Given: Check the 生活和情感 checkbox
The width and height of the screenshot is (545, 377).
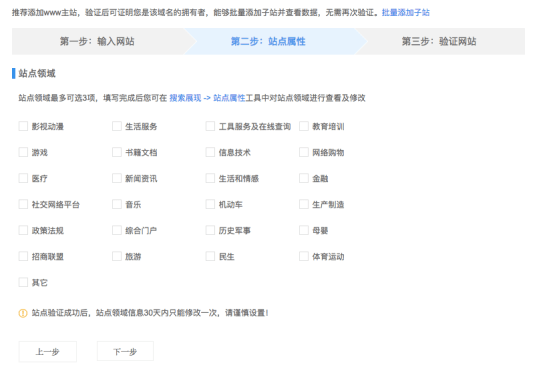Looking at the screenshot, I should click(210, 178).
